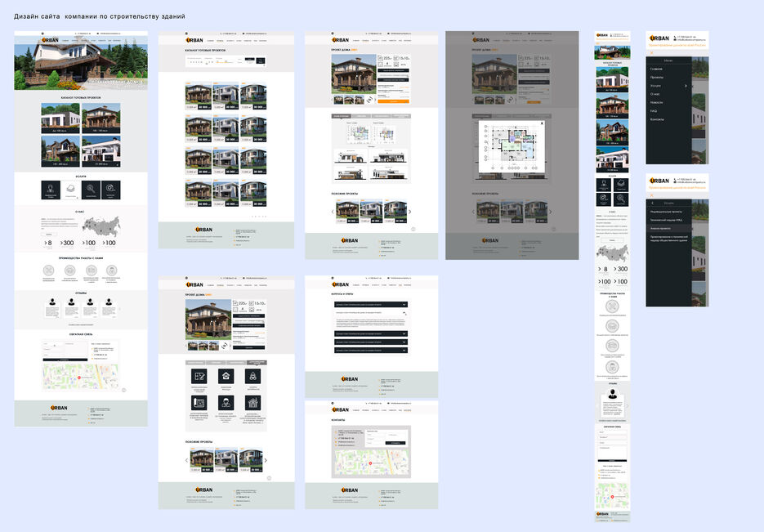Screen dimensions: 764x532
Task: Click the first input field of homepage feedback form
Action: click(52, 344)
